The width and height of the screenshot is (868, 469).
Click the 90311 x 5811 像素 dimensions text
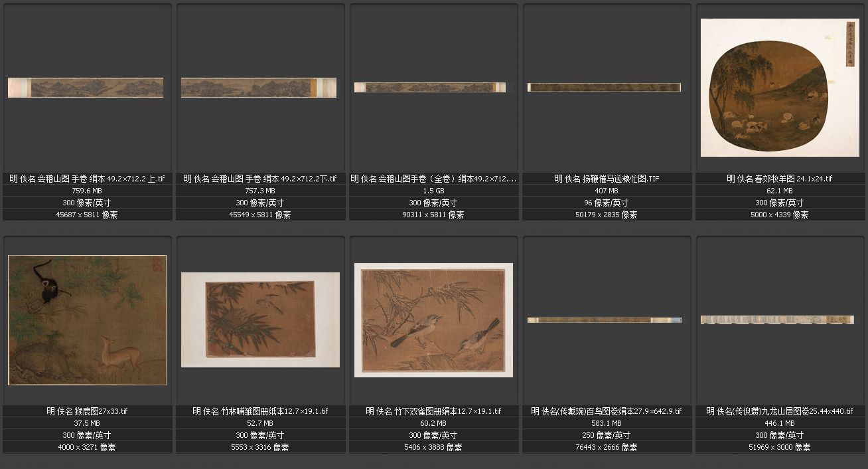[433, 215]
